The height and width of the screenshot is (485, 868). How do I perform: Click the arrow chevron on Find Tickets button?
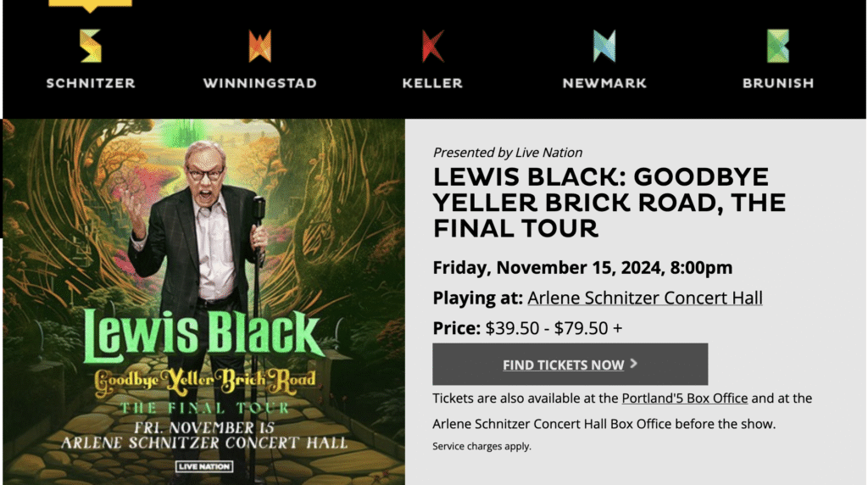[634, 364]
